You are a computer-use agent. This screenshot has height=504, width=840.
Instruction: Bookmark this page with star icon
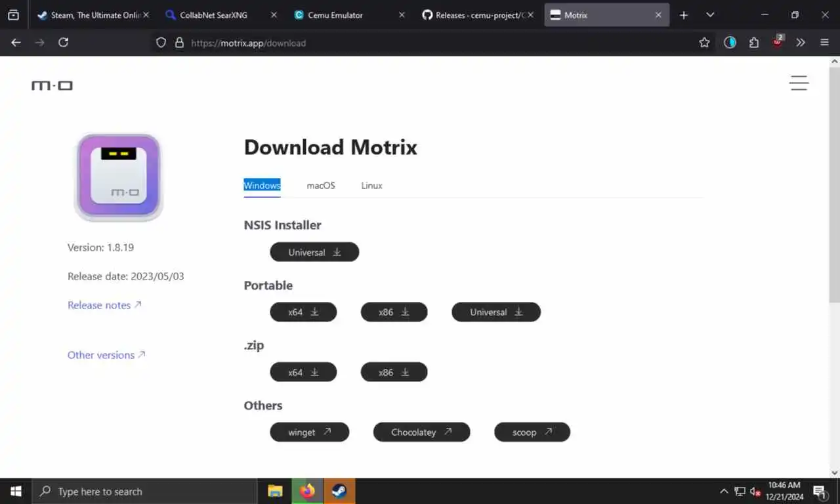point(704,43)
